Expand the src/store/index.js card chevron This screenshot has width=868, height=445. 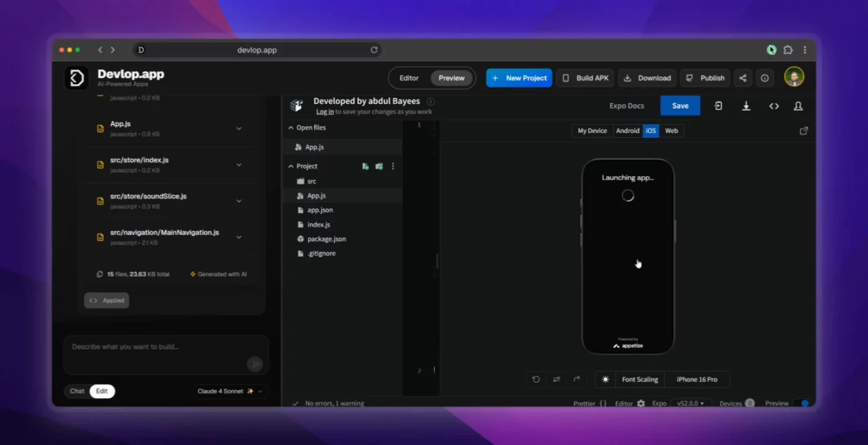point(239,165)
